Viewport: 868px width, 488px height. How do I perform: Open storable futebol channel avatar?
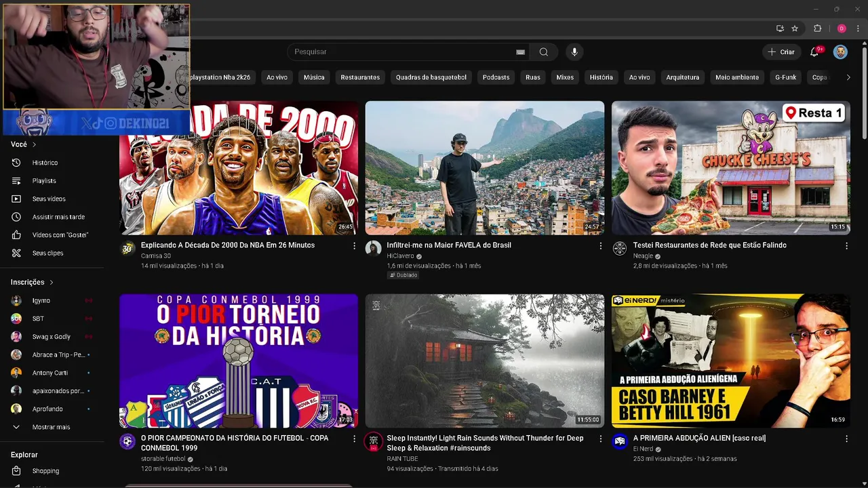[x=127, y=442]
